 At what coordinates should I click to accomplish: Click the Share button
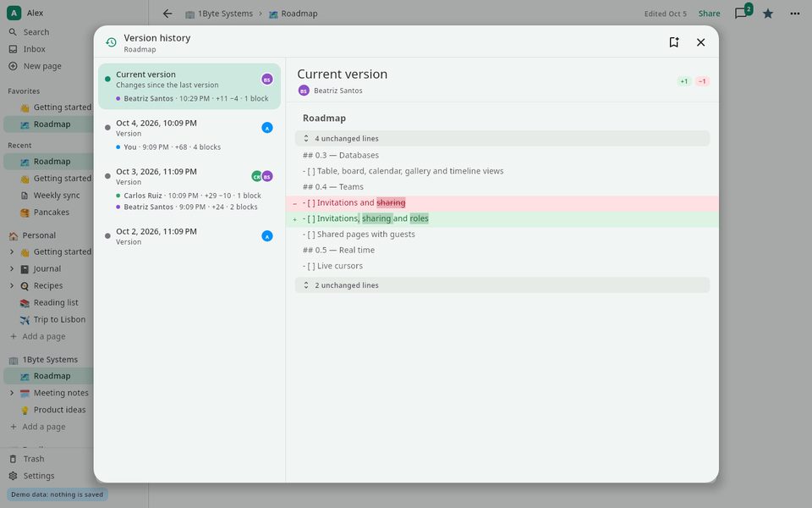[709, 14]
